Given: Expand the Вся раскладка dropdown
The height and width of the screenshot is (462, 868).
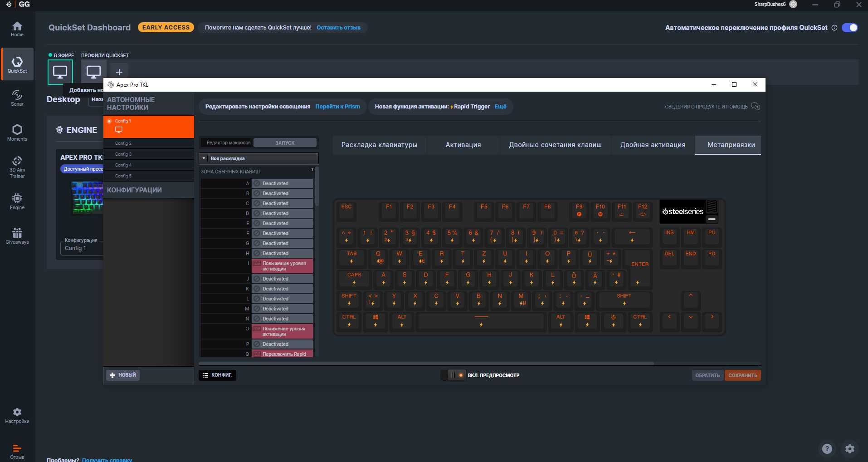Looking at the screenshot, I should pyautogui.click(x=258, y=158).
